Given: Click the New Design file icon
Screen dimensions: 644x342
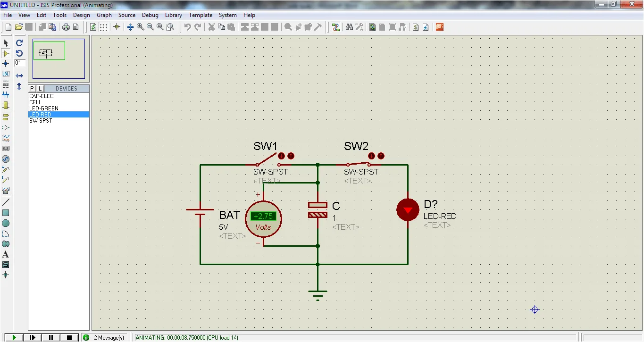Looking at the screenshot, I should pyautogui.click(x=8, y=27).
